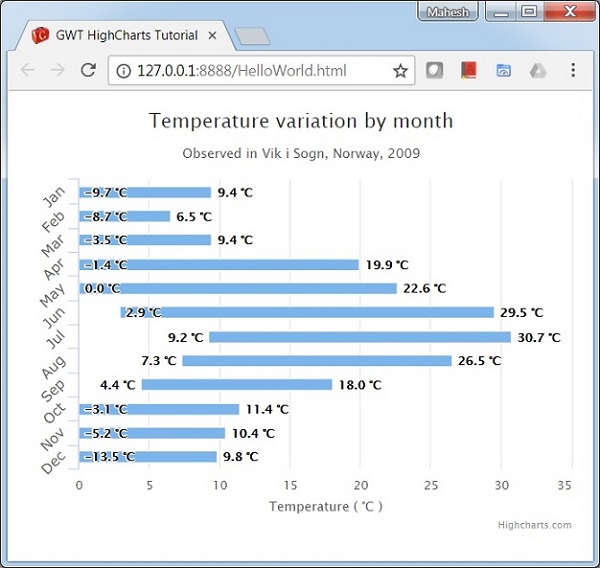Image resolution: width=600 pixels, height=568 pixels.
Task: Click the Google Drive extension icon
Action: (x=537, y=71)
